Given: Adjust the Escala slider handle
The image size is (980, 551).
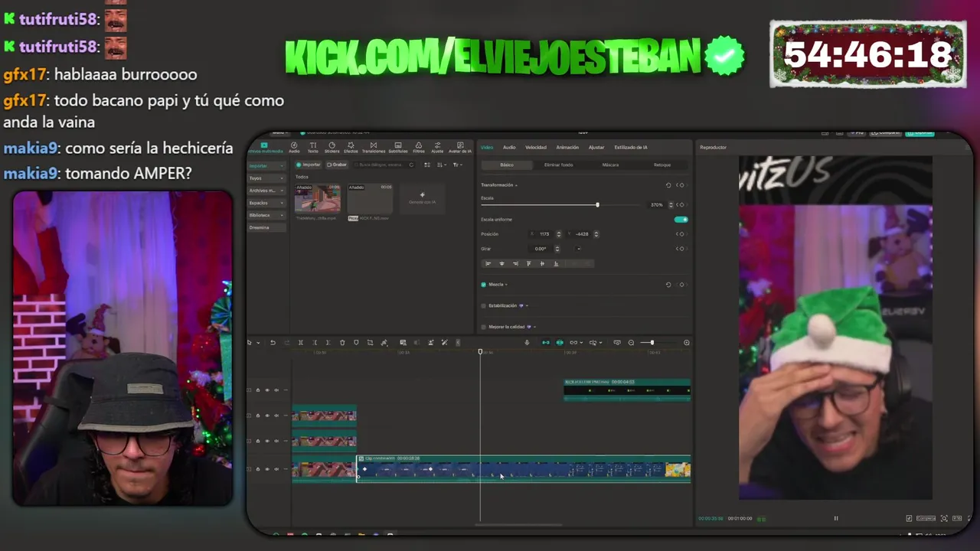Looking at the screenshot, I should [x=597, y=205].
